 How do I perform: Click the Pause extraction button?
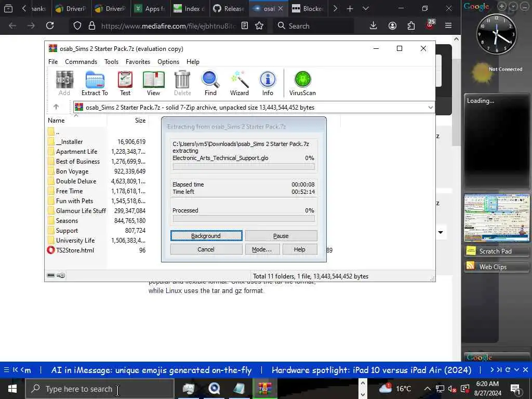tap(281, 236)
